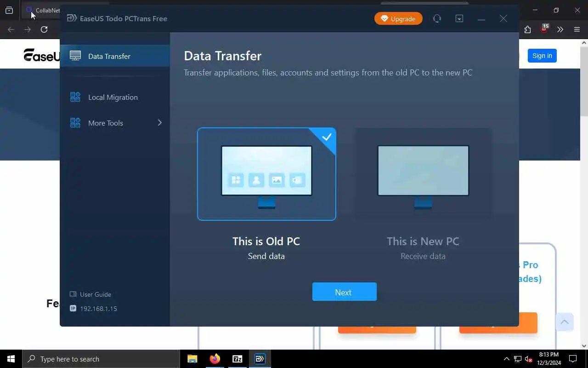The height and width of the screenshot is (368, 588).
Task: Click the User Guide book icon
Action: [x=73, y=294]
